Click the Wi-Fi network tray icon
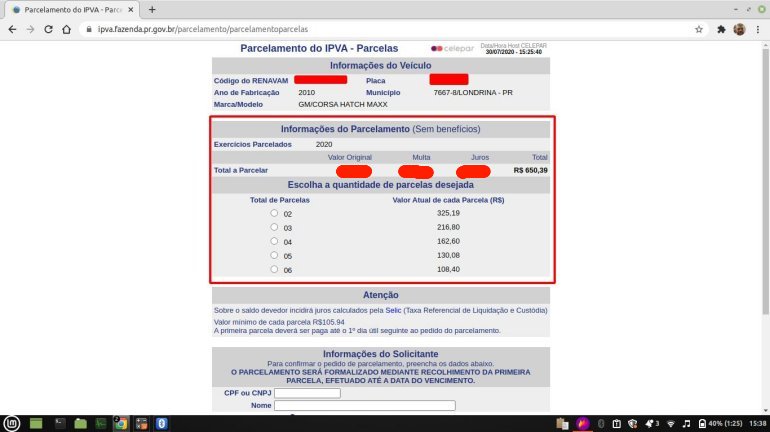The image size is (770, 432). [x=671, y=423]
